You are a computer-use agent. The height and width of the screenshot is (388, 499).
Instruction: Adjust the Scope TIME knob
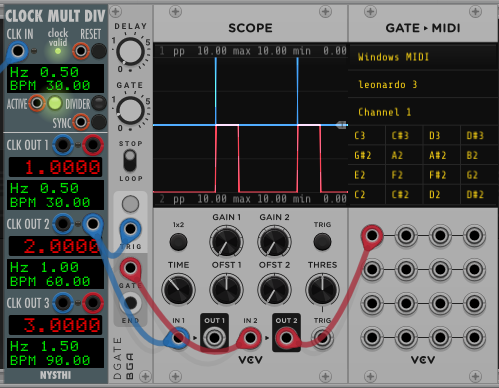pos(178,290)
